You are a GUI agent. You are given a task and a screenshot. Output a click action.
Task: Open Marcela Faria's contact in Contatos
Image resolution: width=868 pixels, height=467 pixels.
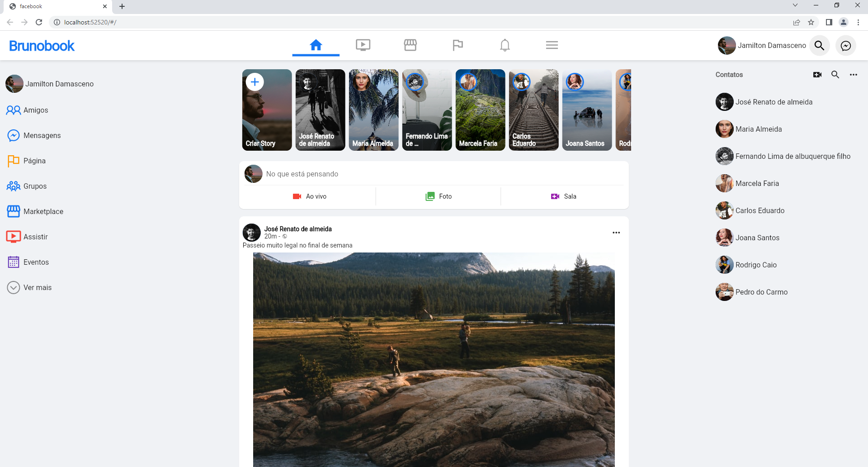(757, 183)
